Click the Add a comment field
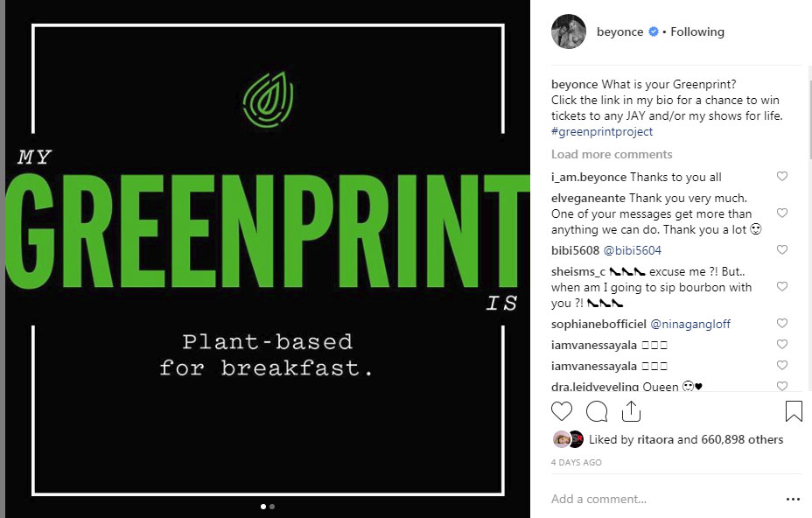The image size is (812, 518). [656, 500]
